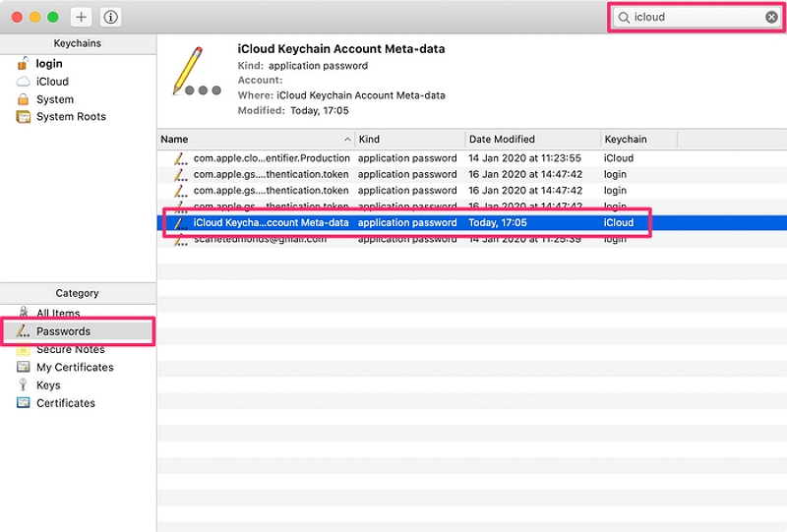Choose login keychain in sidebar
787x532 pixels.
point(49,63)
